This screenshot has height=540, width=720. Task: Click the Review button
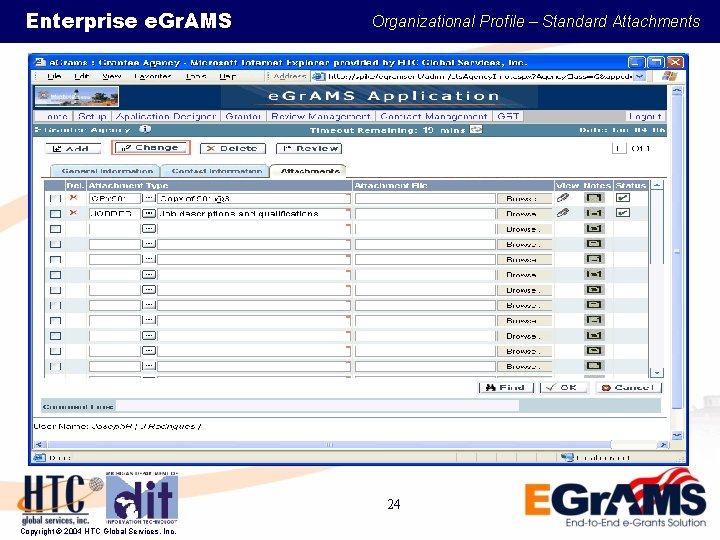[309, 148]
